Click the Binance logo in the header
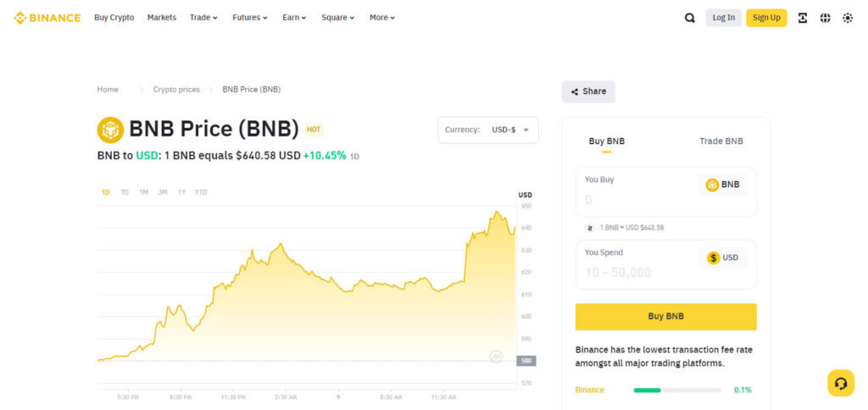 coord(47,18)
